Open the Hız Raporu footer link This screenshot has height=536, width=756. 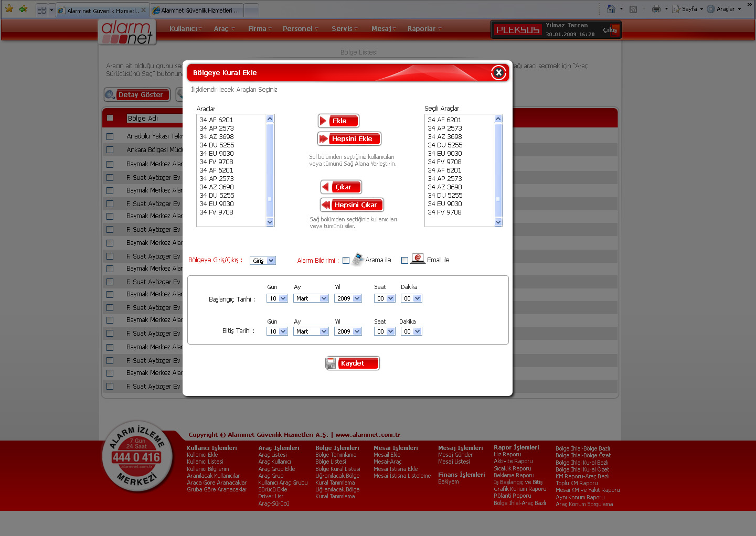coord(507,455)
